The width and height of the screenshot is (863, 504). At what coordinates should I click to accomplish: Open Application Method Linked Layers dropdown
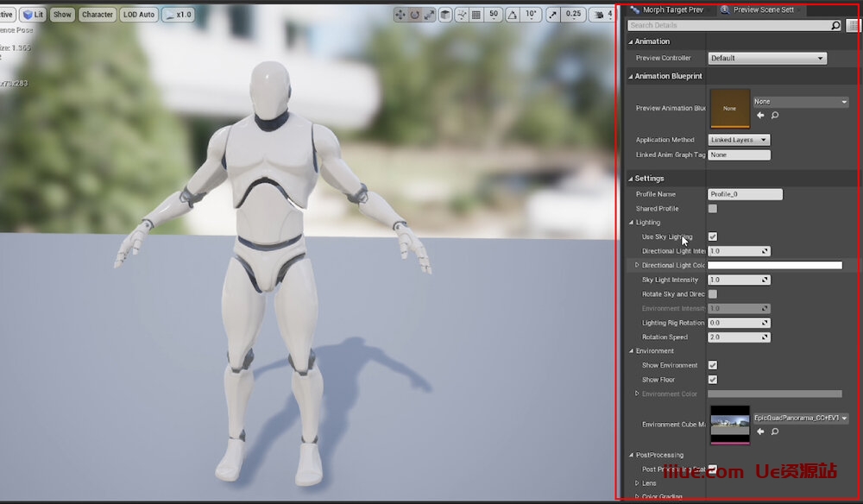pyautogui.click(x=739, y=140)
